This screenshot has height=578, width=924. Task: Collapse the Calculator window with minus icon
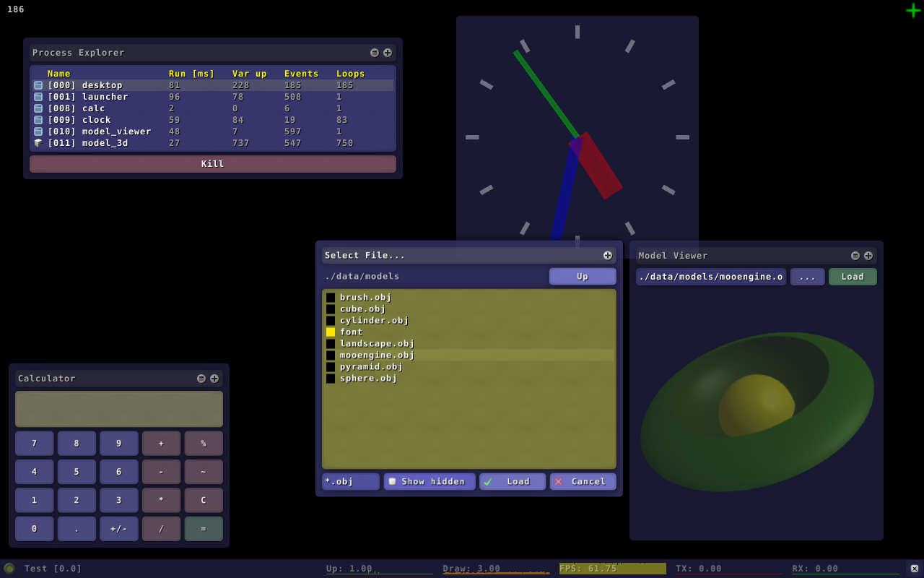point(201,379)
